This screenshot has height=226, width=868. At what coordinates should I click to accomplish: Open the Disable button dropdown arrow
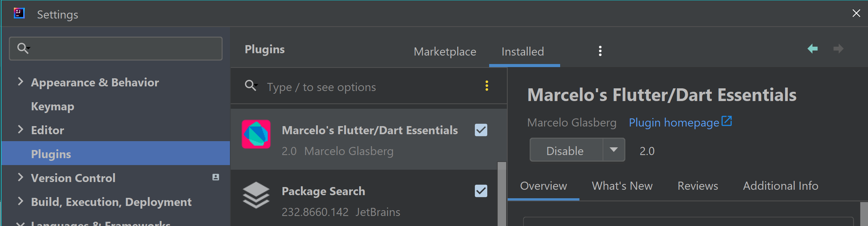click(x=614, y=150)
